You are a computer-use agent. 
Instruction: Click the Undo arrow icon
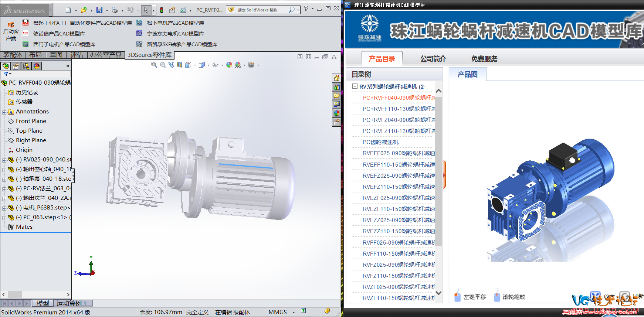(130, 10)
